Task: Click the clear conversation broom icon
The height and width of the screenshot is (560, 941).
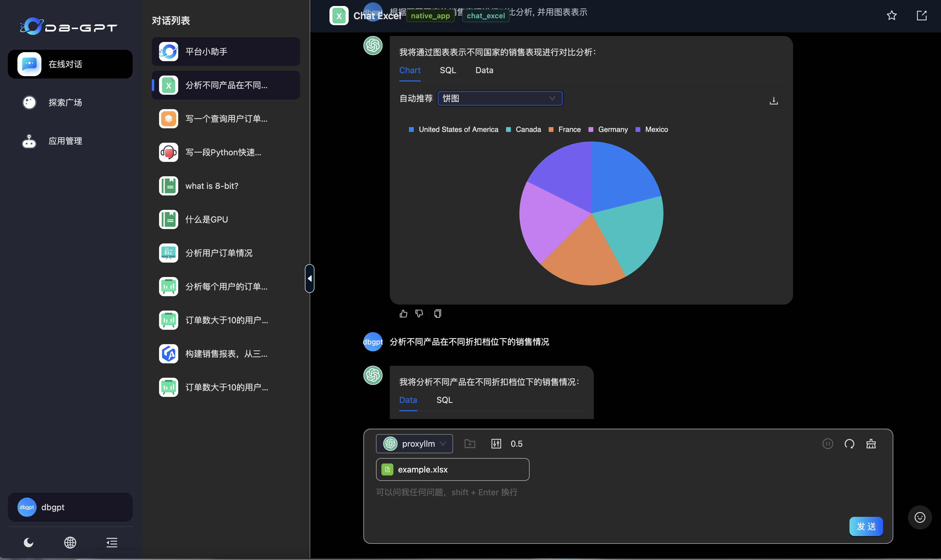Action: tap(871, 444)
